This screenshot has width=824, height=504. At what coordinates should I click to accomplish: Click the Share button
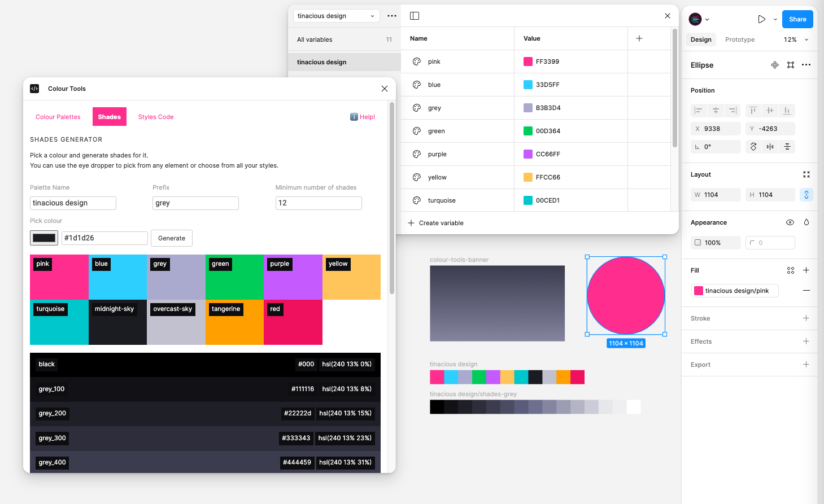(797, 19)
